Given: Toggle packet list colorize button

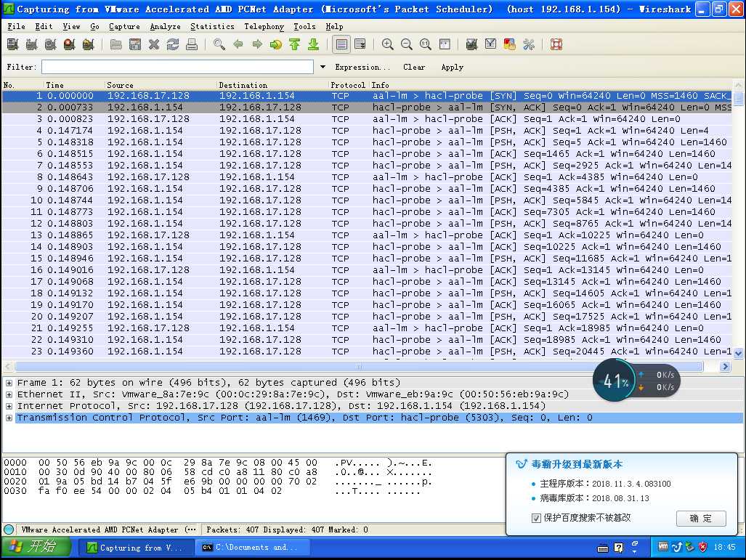Looking at the screenshot, I should (x=341, y=45).
